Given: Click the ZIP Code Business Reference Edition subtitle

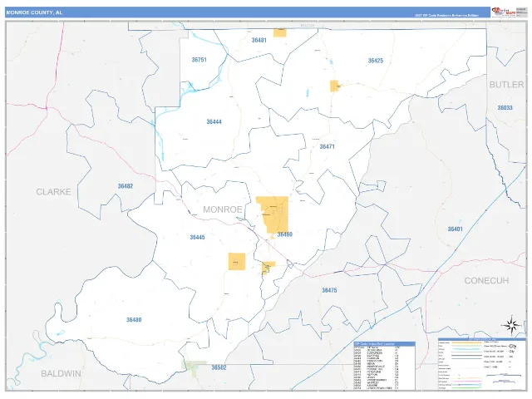Looking at the screenshot, I should (446, 16).
